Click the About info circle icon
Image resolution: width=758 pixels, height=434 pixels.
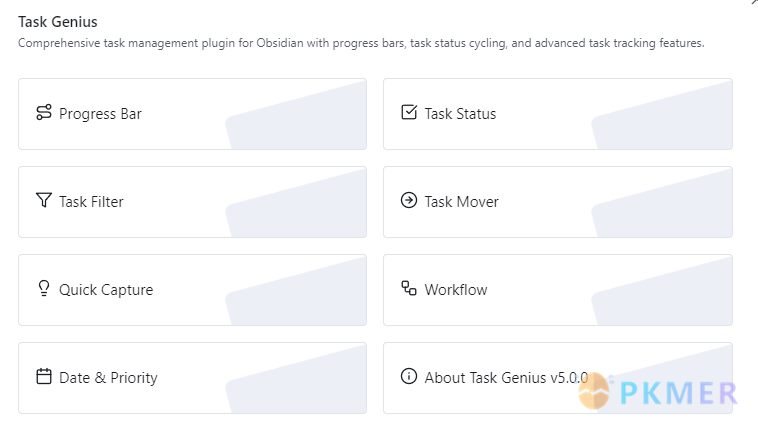[408, 377]
